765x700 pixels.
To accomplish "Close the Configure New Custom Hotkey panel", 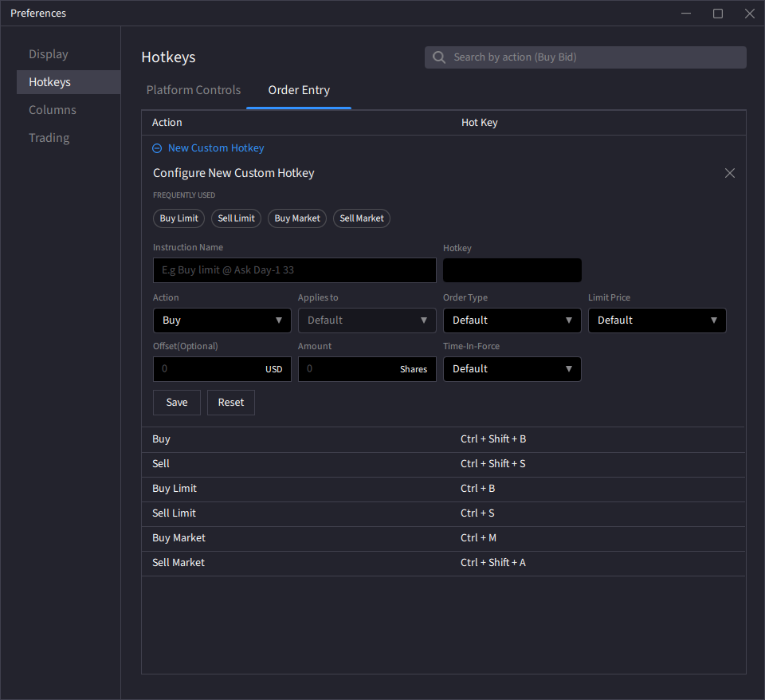I will coord(729,172).
